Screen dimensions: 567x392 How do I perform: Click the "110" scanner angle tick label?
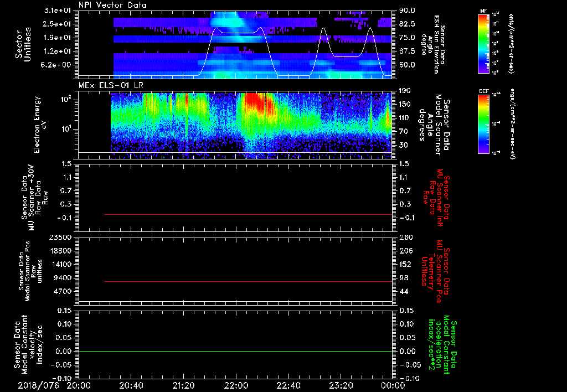[x=405, y=118]
